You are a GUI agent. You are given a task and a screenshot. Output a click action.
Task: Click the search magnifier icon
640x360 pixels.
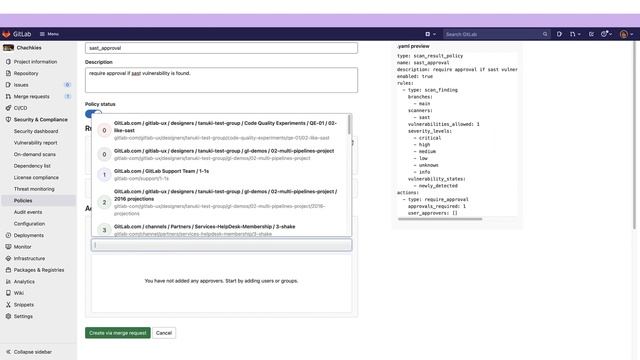tap(545, 34)
